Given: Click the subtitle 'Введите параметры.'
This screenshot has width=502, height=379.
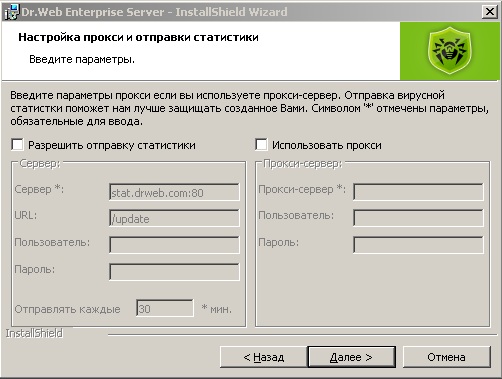Looking at the screenshot, I should tap(82, 59).
